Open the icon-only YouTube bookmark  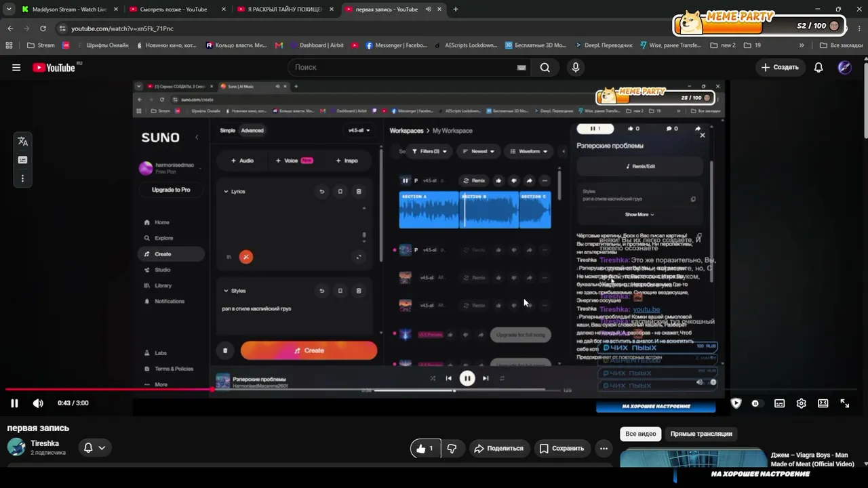pyautogui.click(x=355, y=45)
